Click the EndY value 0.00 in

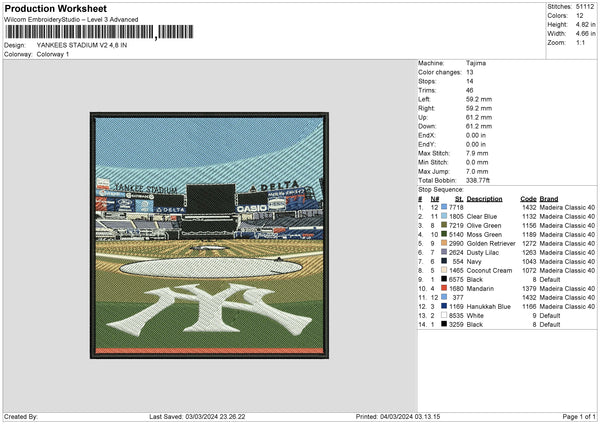coord(476,144)
